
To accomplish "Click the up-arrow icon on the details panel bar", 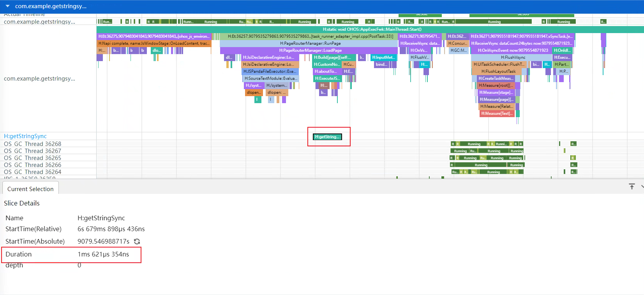I will 632,187.
